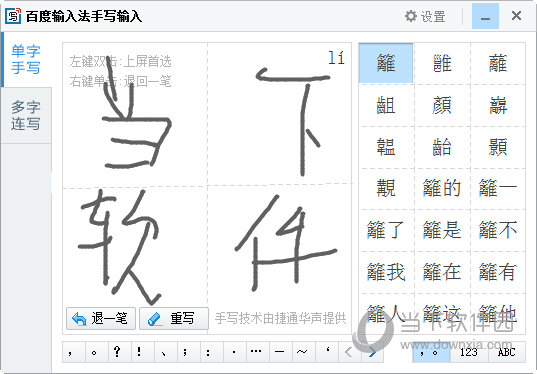
Task: Insert the middle dot · key
Action: (x=234, y=352)
